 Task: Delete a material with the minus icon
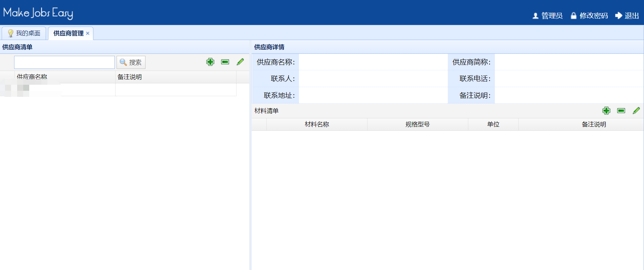(x=621, y=111)
